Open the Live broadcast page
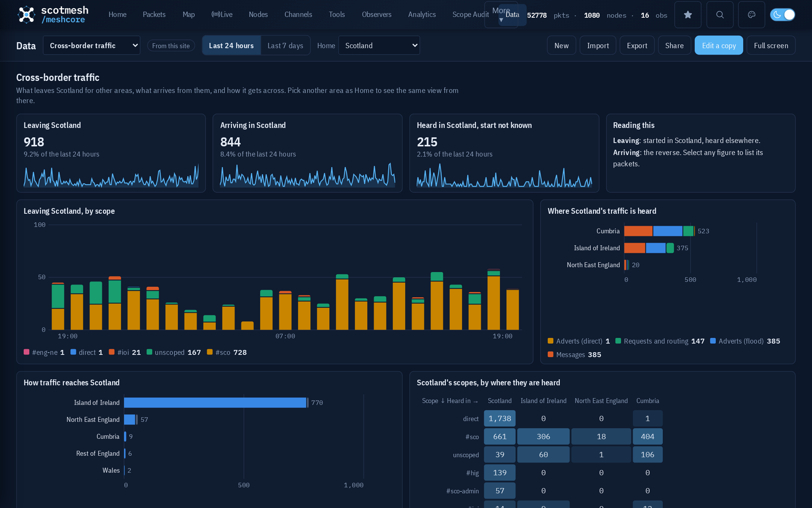The width and height of the screenshot is (812, 508). [222, 15]
